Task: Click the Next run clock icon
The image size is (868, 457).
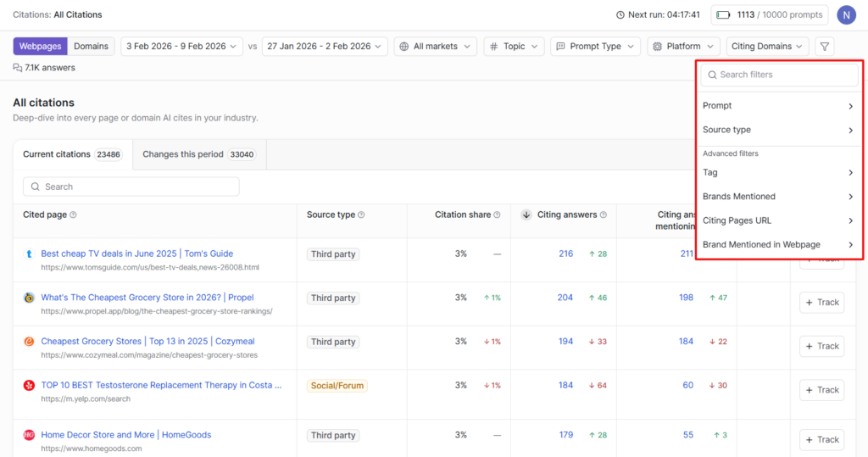Action: coord(620,15)
